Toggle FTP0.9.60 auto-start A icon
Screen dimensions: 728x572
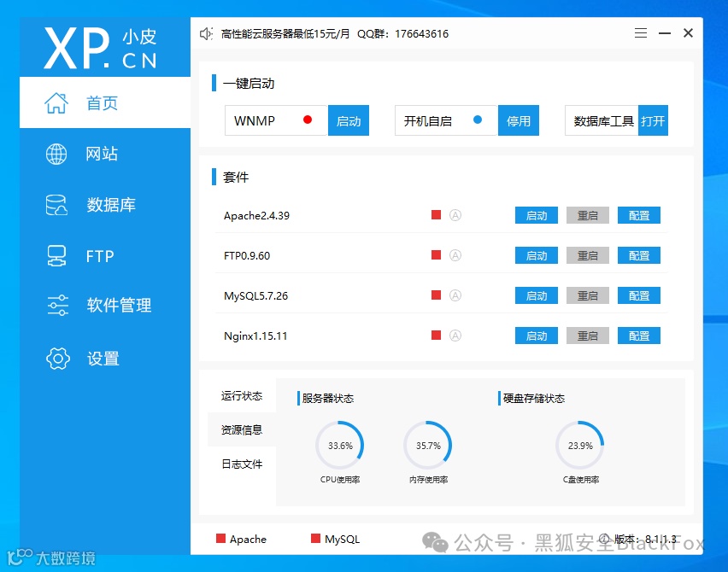pos(455,255)
